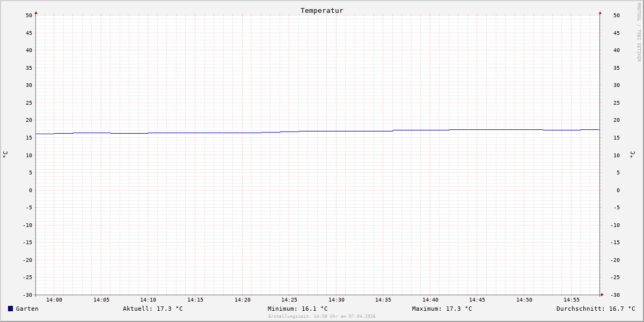Click the blue Garten temperature curve
Screen dimensions: 644x322
318,131
